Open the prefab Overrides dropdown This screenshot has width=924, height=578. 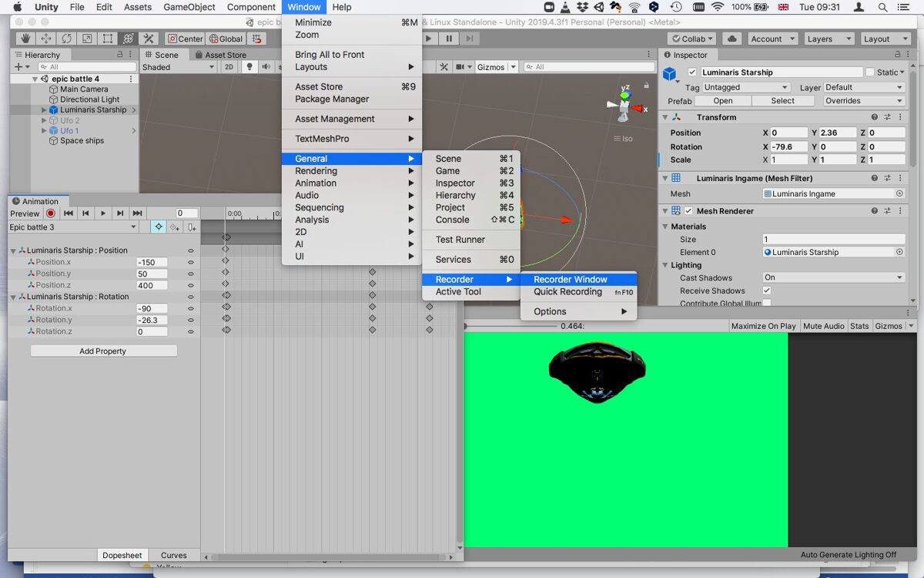863,101
